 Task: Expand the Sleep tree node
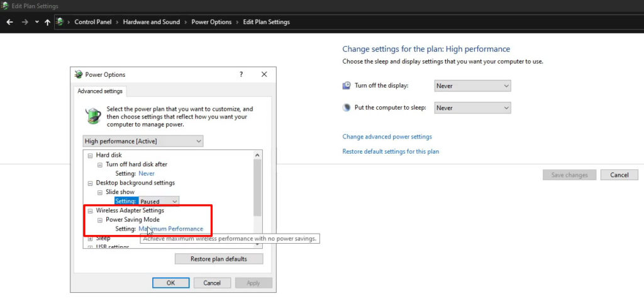click(x=90, y=238)
